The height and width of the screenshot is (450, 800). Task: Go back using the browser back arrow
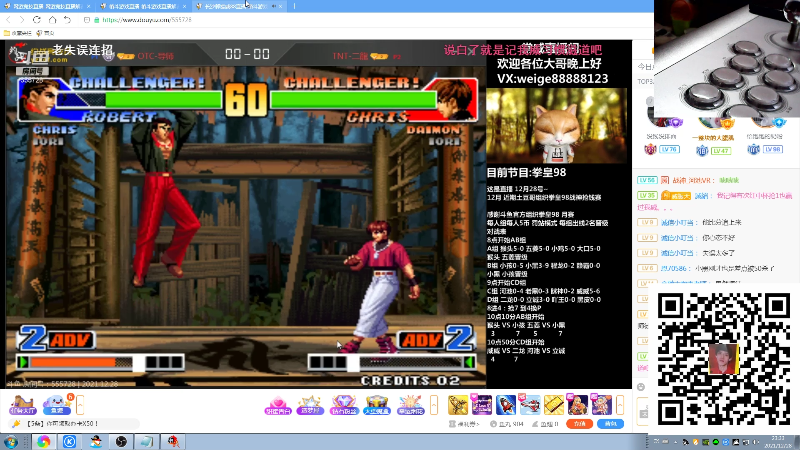click(8, 19)
